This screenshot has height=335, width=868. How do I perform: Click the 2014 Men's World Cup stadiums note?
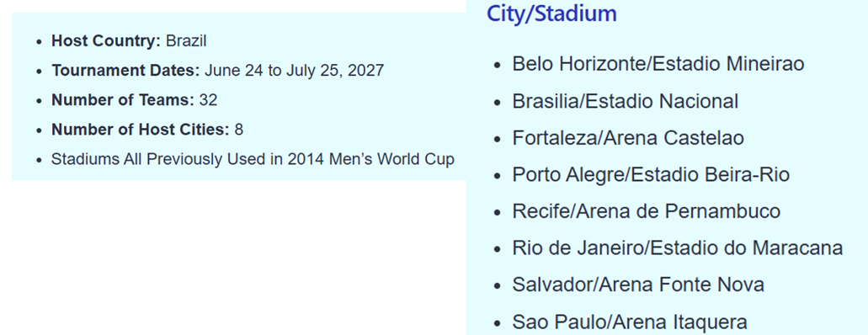click(253, 159)
